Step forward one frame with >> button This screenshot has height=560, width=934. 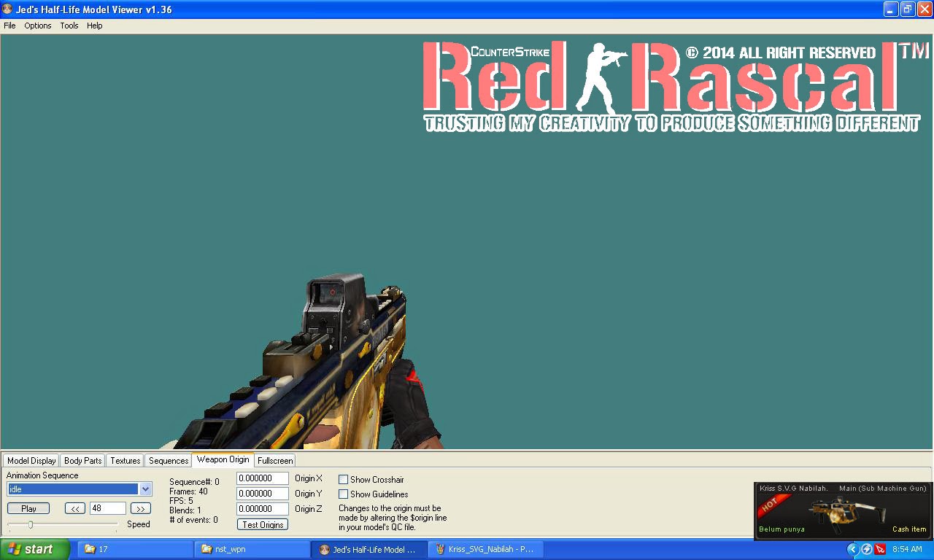coord(141,508)
